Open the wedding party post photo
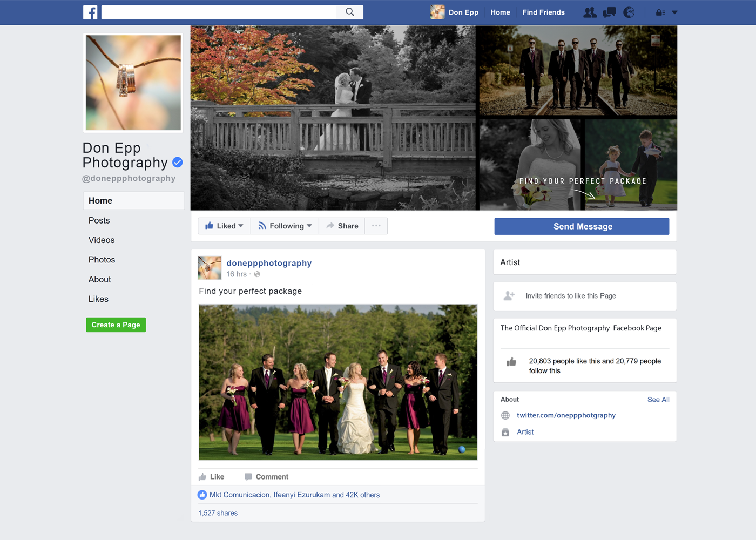 pos(338,382)
